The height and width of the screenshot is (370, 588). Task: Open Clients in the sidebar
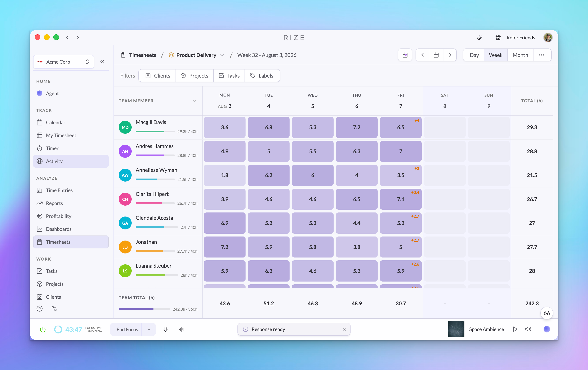tap(71, 297)
